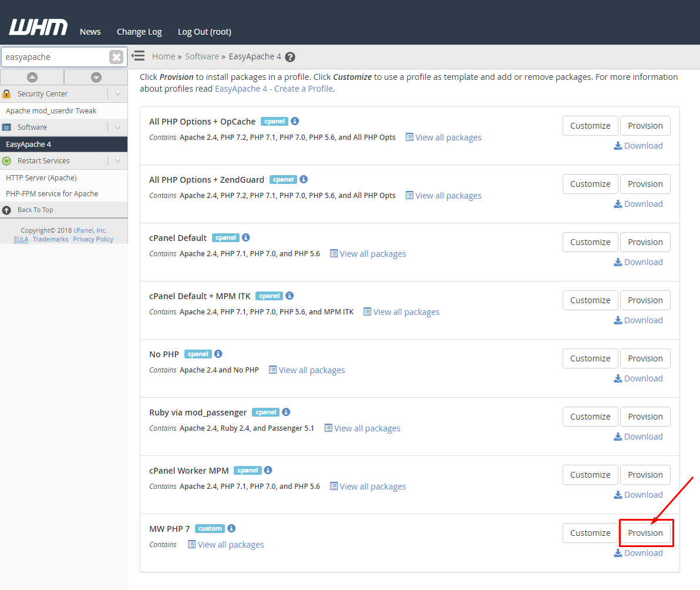Open the EasyApache 4 help icon
700x590 pixels.
(290, 57)
